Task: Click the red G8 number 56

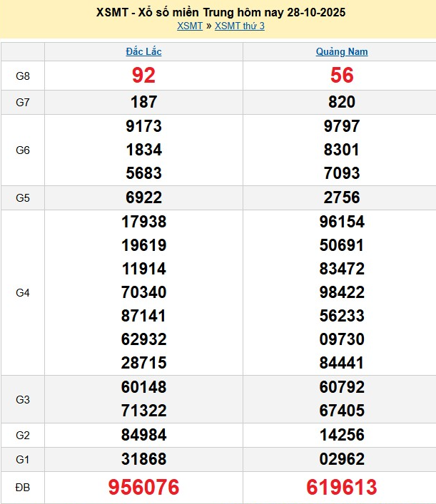Action: [x=342, y=76]
